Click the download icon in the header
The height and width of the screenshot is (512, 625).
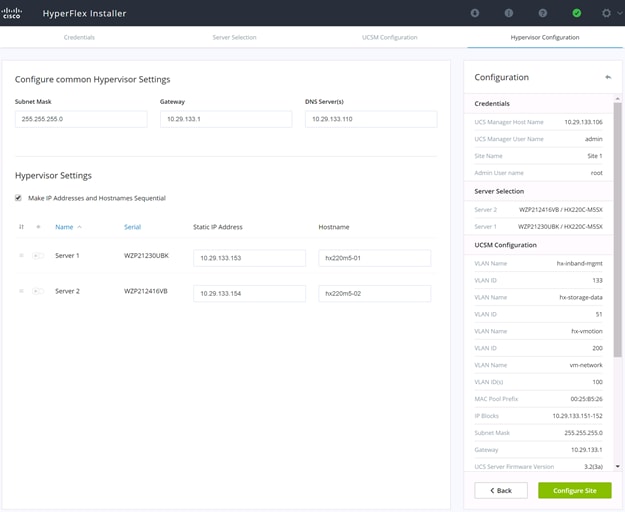(474, 13)
